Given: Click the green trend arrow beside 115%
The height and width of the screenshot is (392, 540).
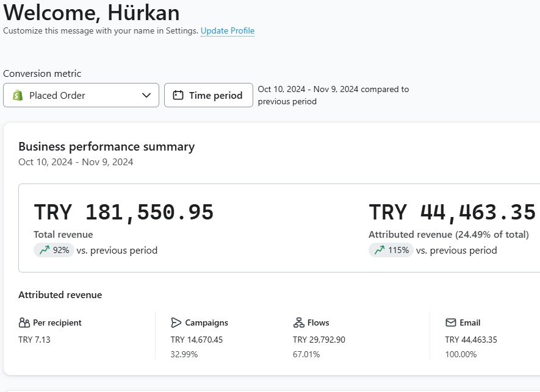Looking at the screenshot, I should 380,250.
